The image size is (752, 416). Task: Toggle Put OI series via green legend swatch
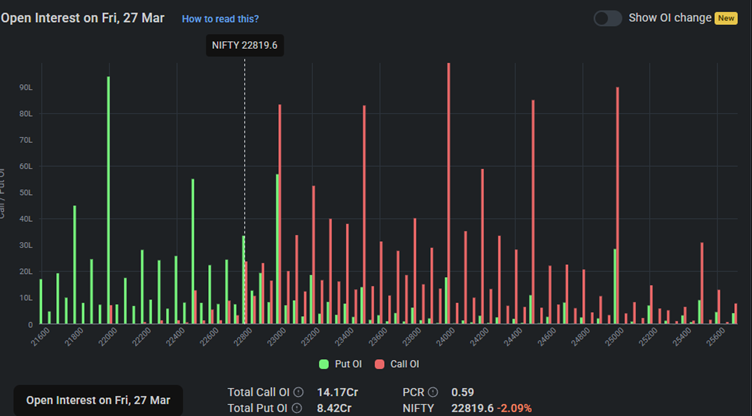(x=325, y=364)
